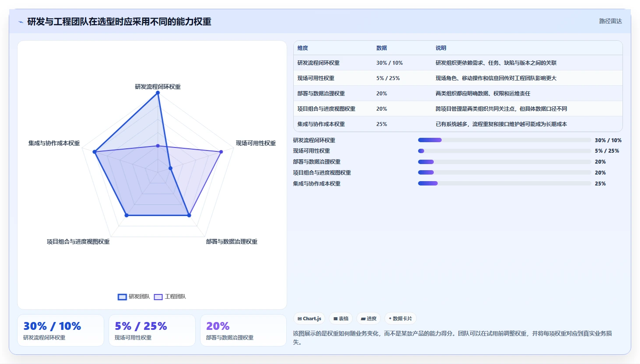Open the 5% / 25% stat card
640x364 pixels.
[152, 330]
